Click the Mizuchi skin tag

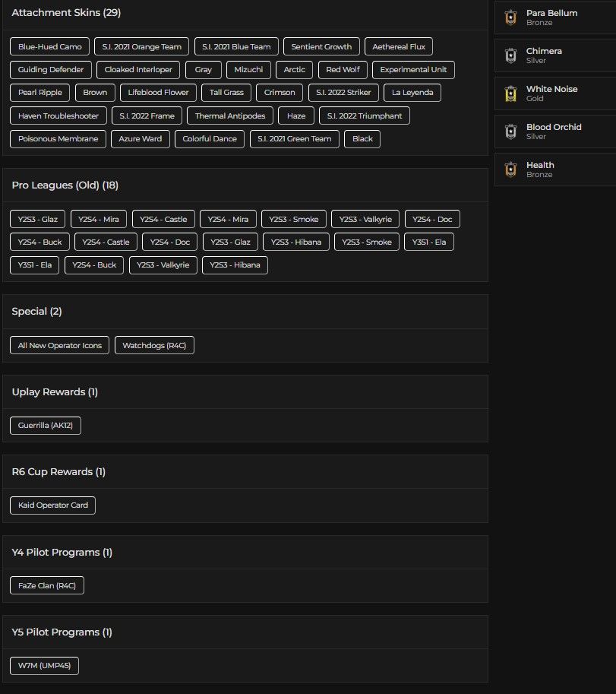tap(248, 69)
